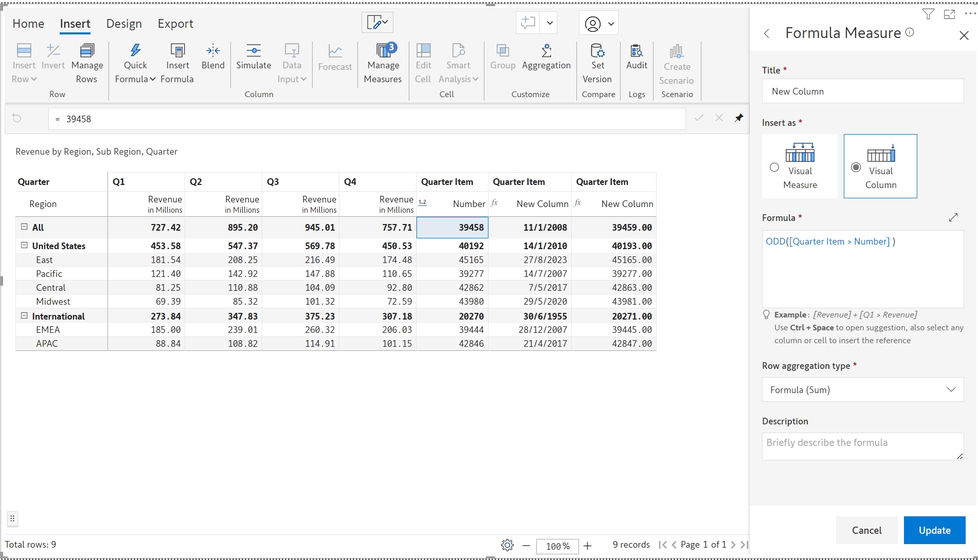The image size is (978, 560).
Task: Click the Description text field
Action: click(x=862, y=446)
